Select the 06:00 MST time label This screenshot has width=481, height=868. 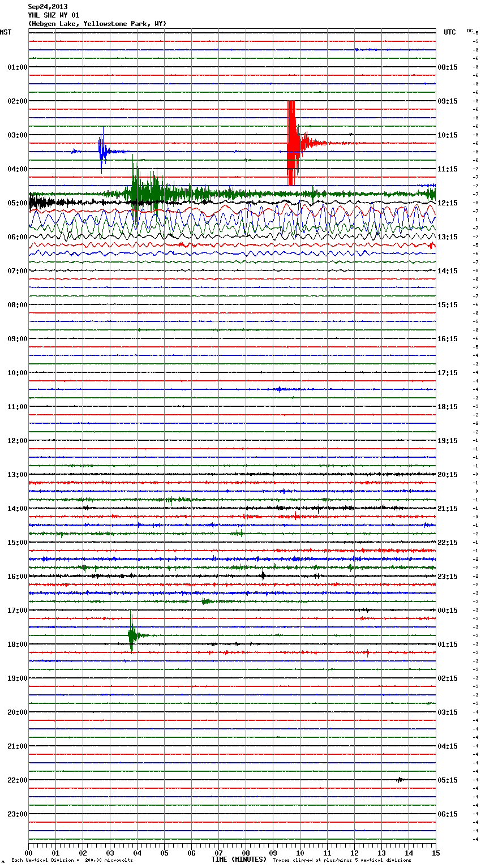[18, 237]
